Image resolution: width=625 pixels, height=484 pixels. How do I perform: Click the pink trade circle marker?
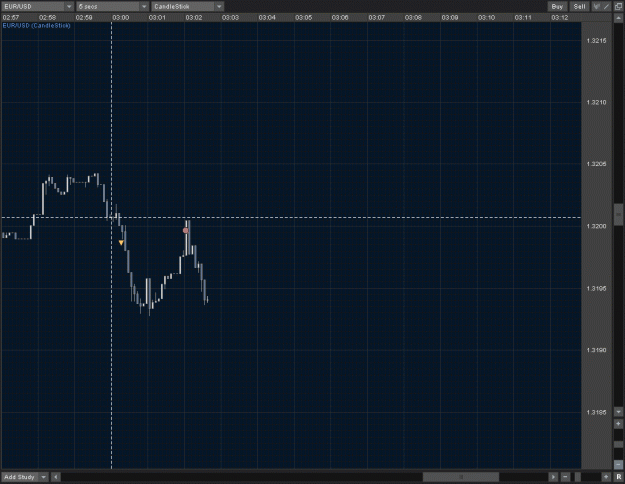click(185, 230)
